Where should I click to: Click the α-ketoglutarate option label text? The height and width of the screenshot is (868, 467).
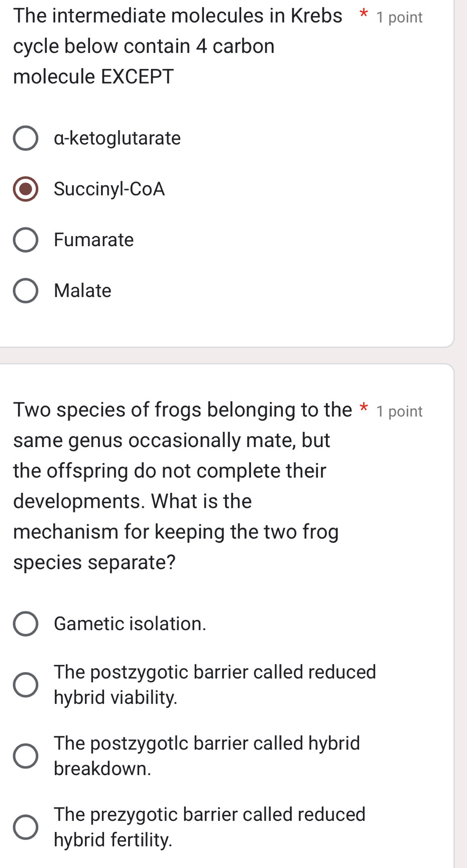[x=116, y=138]
